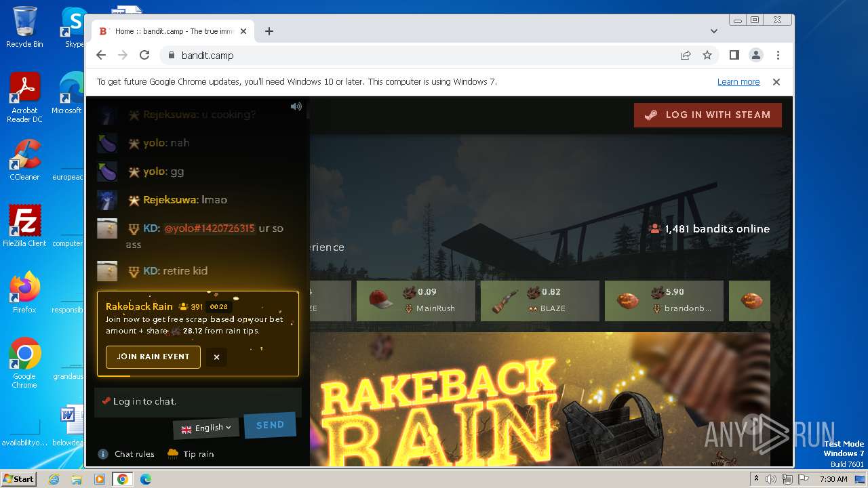Click the Tip rain link
The height and width of the screenshot is (488, 868).
[x=198, y=454]
